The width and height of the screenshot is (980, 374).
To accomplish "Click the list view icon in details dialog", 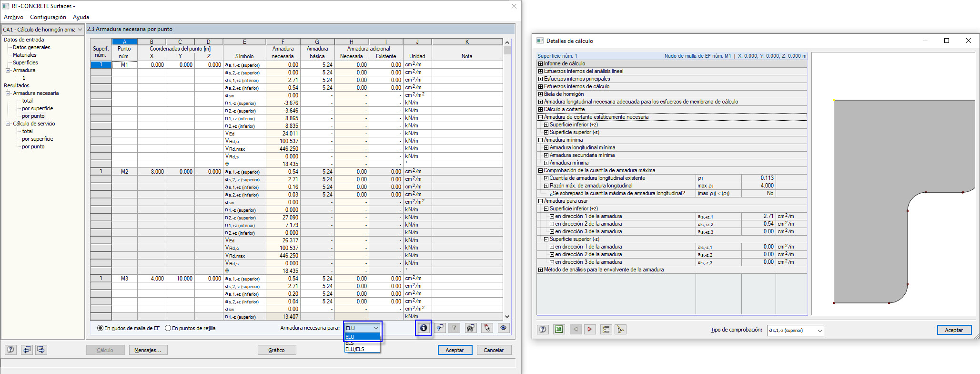I will [606, 329].
